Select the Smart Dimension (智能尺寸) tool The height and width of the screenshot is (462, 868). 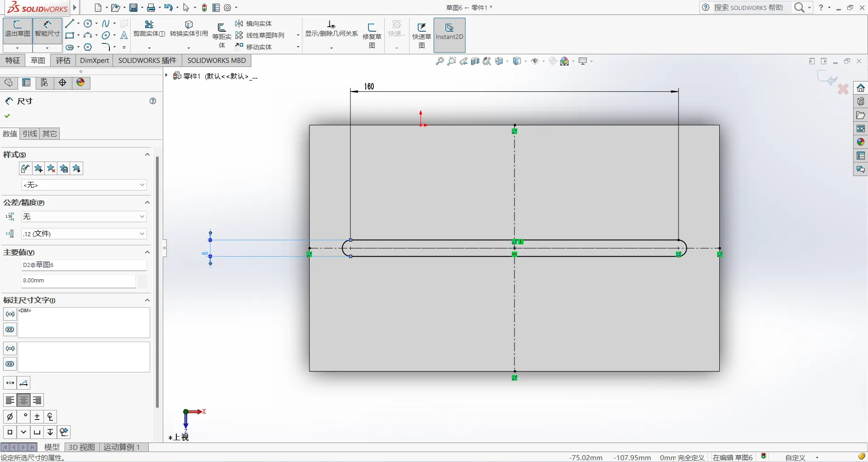click(x=47, y=30)
